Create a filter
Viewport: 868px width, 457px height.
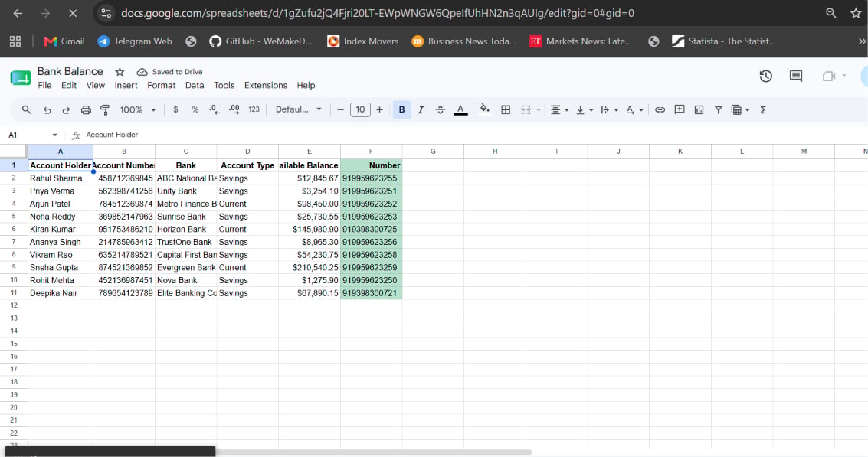[718, 109]
